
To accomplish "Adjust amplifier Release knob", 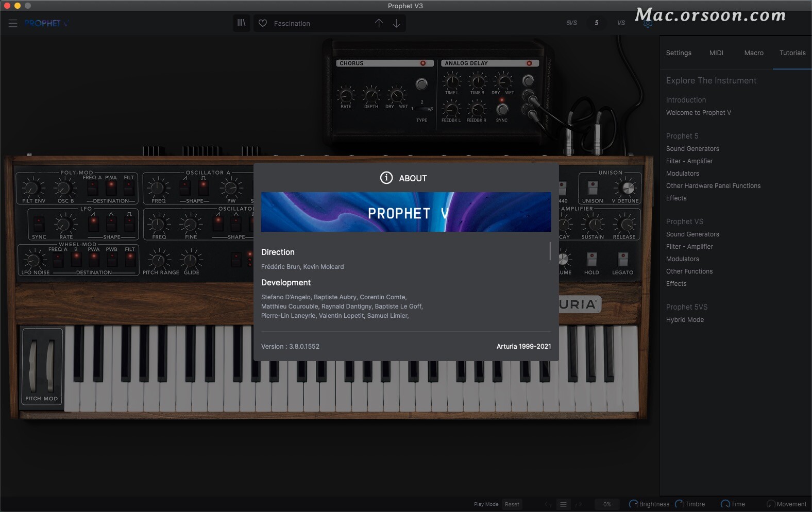I will pyautogui.click(x=625, y=224).
